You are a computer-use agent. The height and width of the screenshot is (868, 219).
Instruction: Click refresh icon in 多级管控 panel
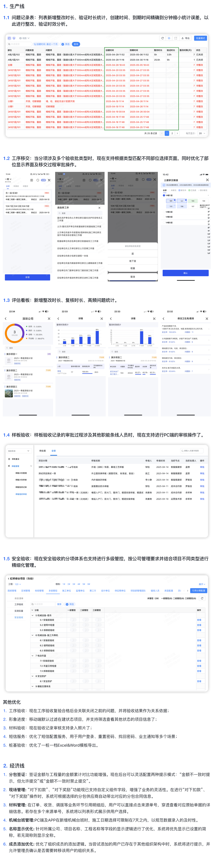tap(202, 598)
